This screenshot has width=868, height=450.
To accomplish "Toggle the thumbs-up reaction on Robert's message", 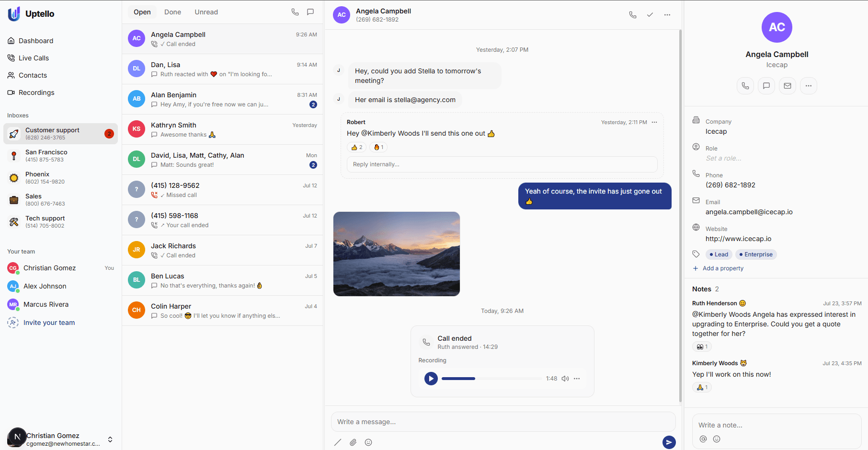I will point(356,147).
